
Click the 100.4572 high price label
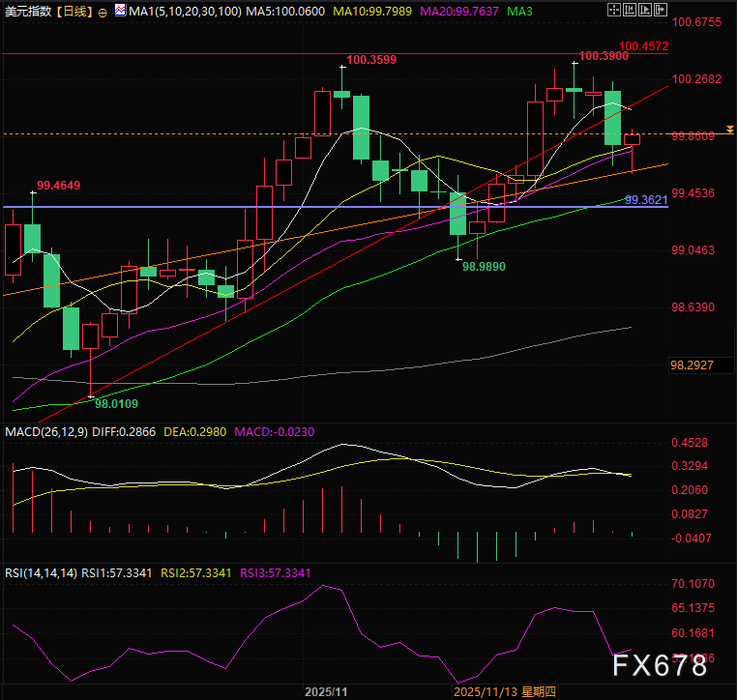point(643,45)
